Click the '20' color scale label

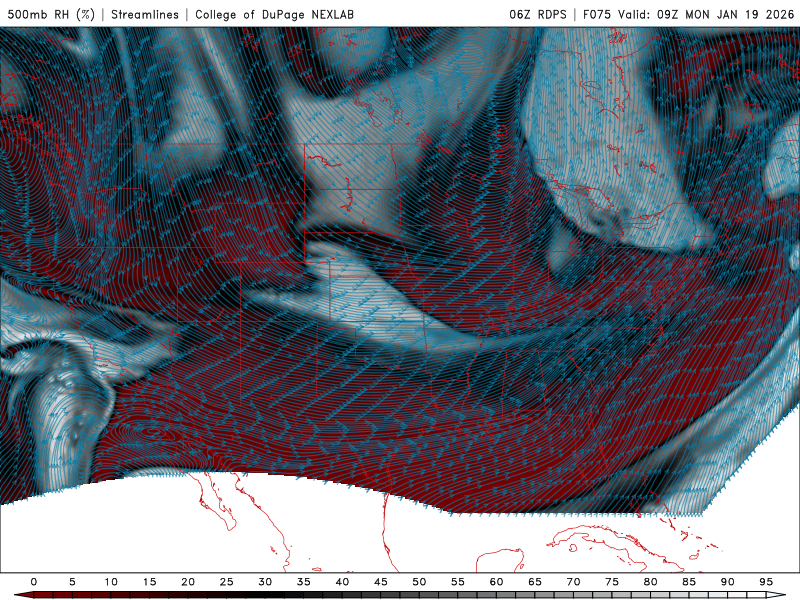point(188,582)
